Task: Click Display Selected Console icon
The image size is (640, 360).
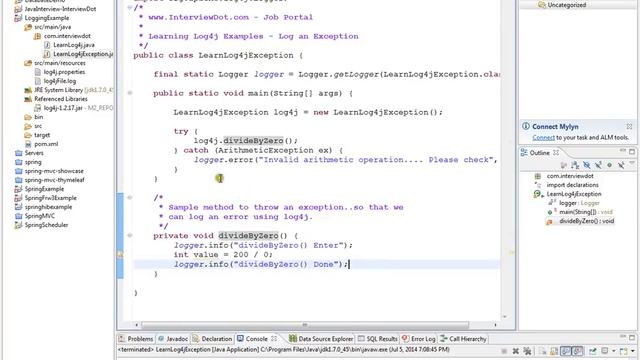Action: click(x=605, y=351)
